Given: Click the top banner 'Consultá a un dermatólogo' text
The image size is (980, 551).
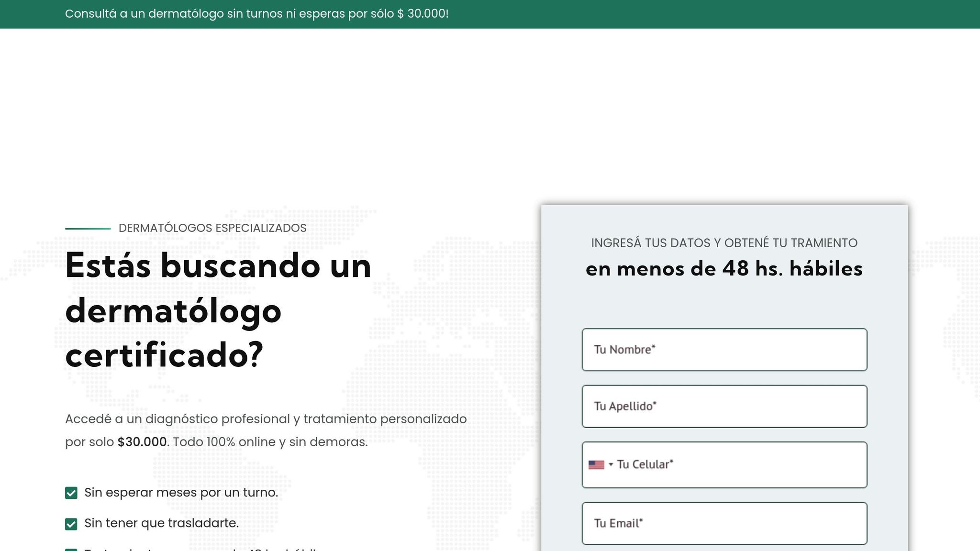Looking at the screenshot, I should pos(256,14).
